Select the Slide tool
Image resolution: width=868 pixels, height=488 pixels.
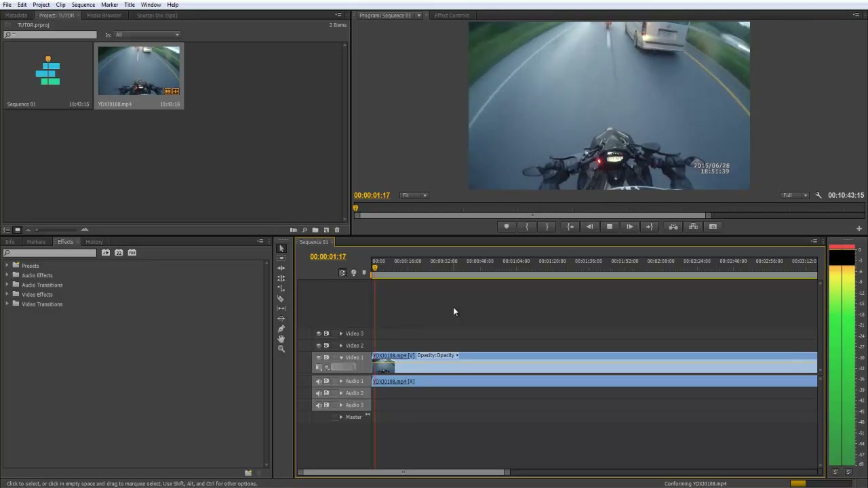click(x=281, y=319)
